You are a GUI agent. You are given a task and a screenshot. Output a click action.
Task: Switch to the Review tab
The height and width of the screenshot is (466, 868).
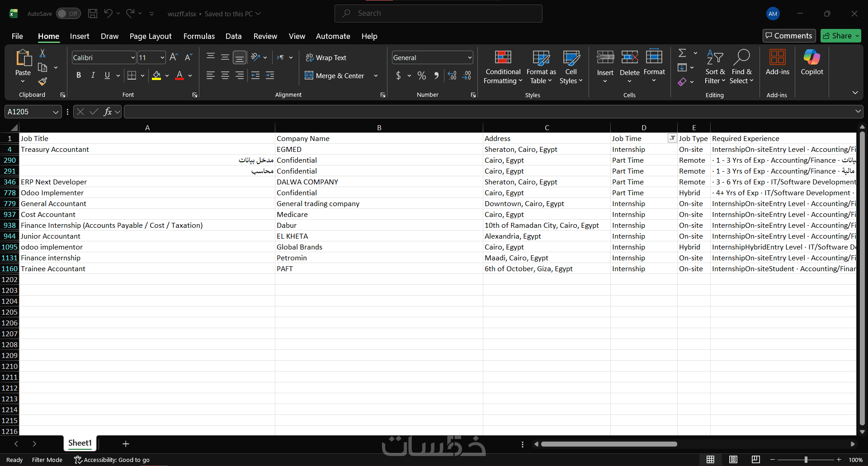coord(265,36)
